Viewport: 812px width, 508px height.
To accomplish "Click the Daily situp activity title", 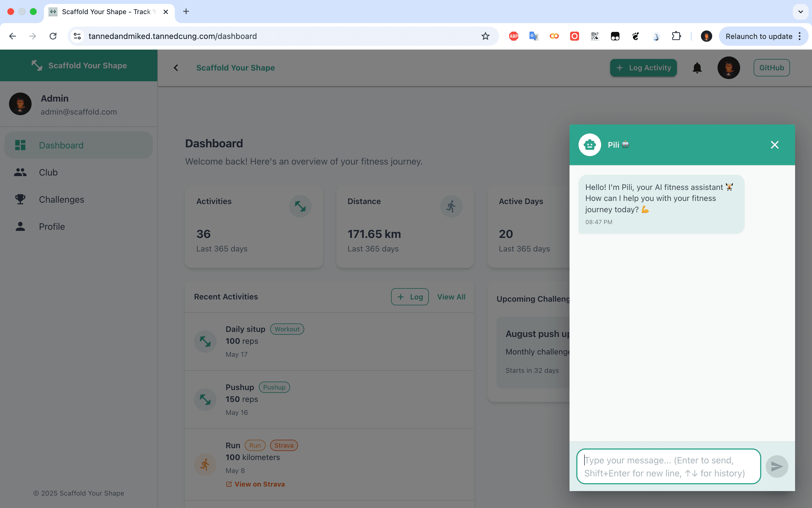I will [x=245, y=329].
